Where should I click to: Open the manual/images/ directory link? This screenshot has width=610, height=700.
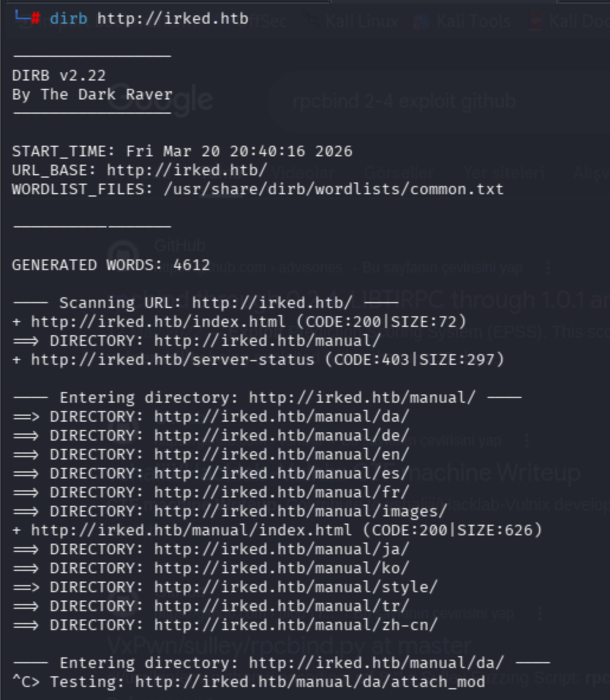300,511
